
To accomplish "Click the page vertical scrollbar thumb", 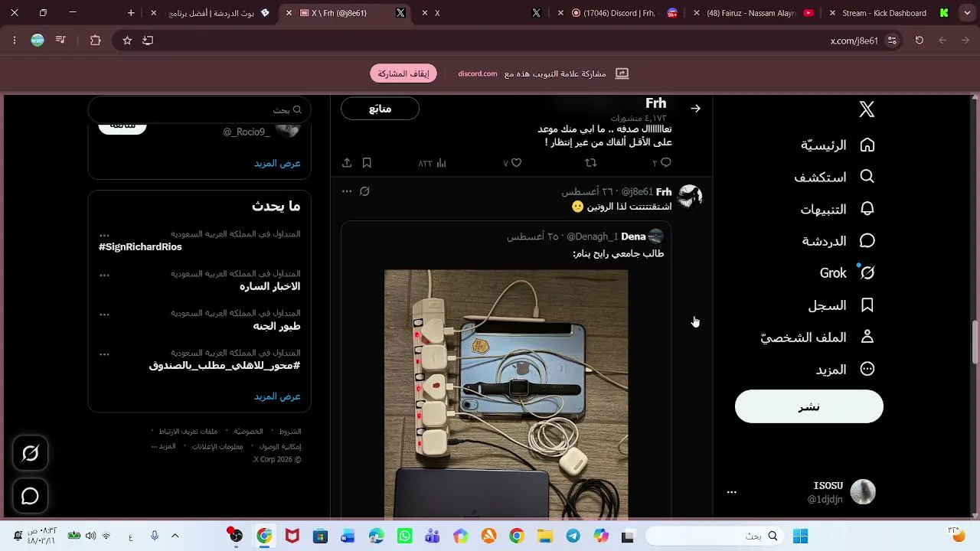I will (975, 343).
